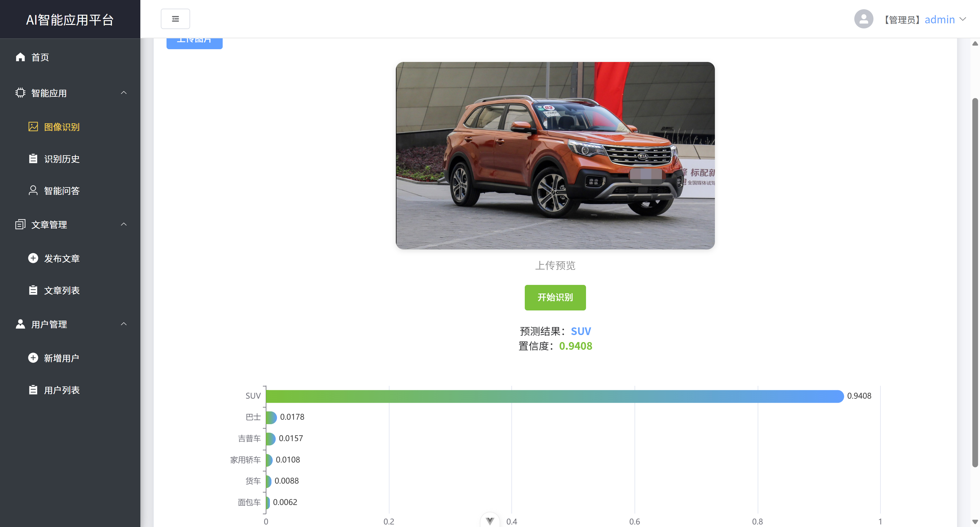This screenshot has width=980, height=527.
Task: Click the uploaded orange SUV preview image
Action: click(555, 155)
